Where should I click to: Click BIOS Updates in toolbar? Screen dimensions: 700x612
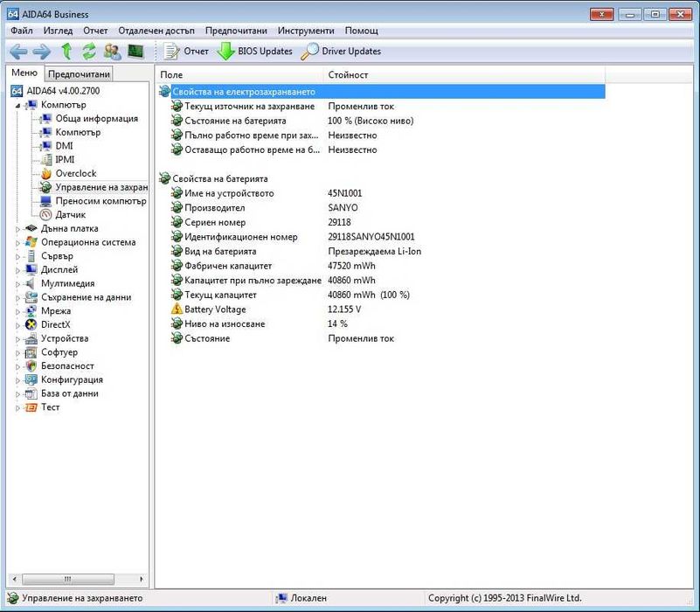point(255,52)
